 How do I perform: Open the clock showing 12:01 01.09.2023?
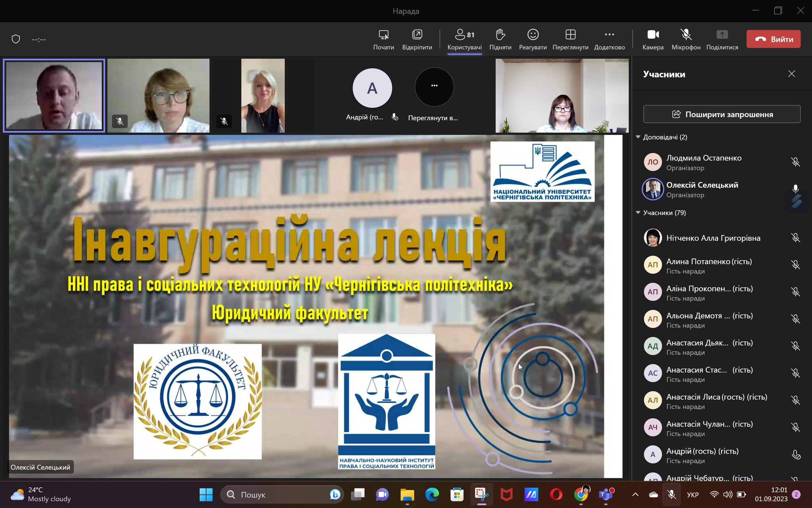(x=771, y=495)
